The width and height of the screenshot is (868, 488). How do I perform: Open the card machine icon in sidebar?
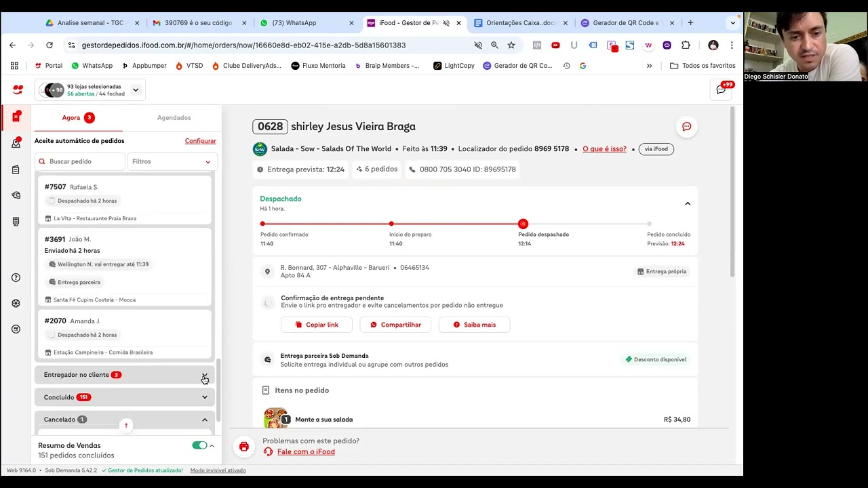tap(16, 221)
